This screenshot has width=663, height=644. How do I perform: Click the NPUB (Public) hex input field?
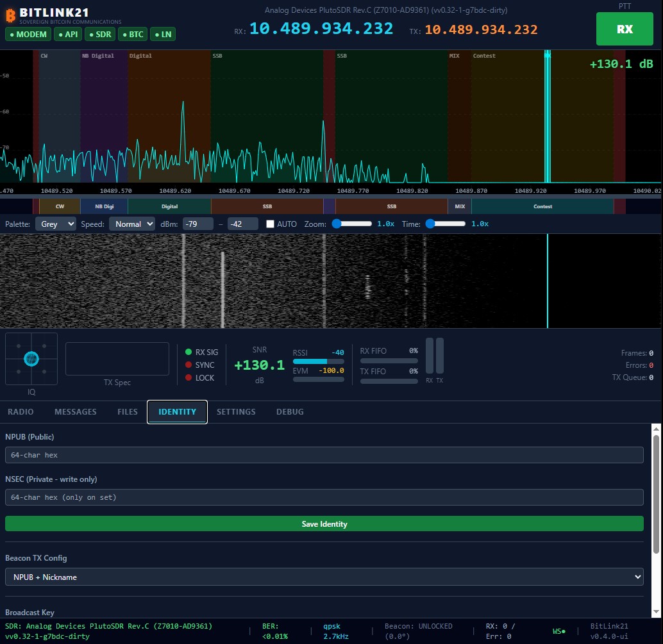pos(324,455)
